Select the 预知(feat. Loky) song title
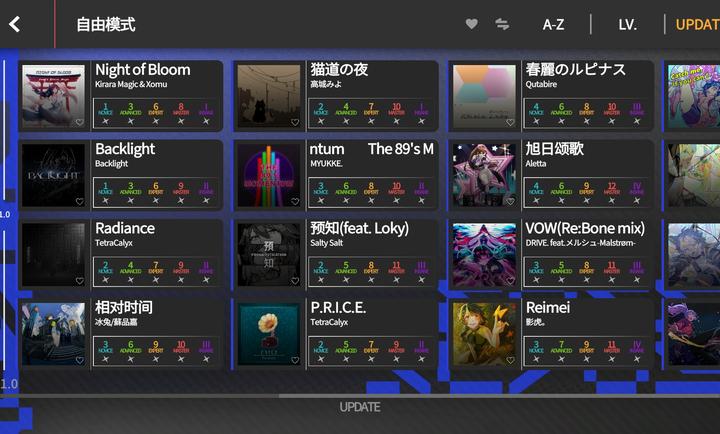720x434 pixels. 359,228
